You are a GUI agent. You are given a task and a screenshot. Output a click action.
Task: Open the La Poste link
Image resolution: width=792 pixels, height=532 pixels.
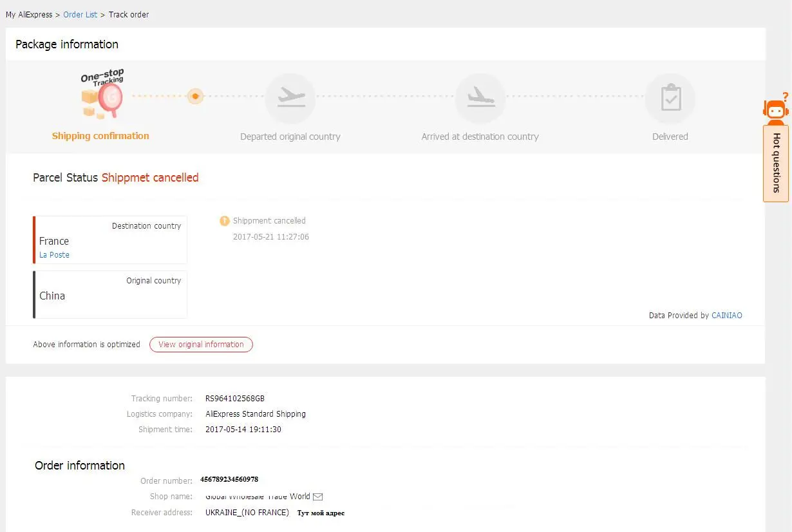pyautogui.click(x=54, y=255)
